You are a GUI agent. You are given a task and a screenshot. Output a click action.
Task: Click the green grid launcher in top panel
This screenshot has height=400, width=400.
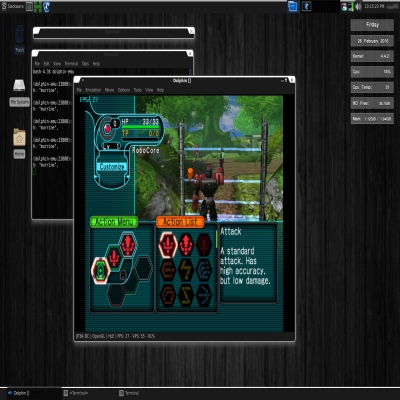(38, 7)
